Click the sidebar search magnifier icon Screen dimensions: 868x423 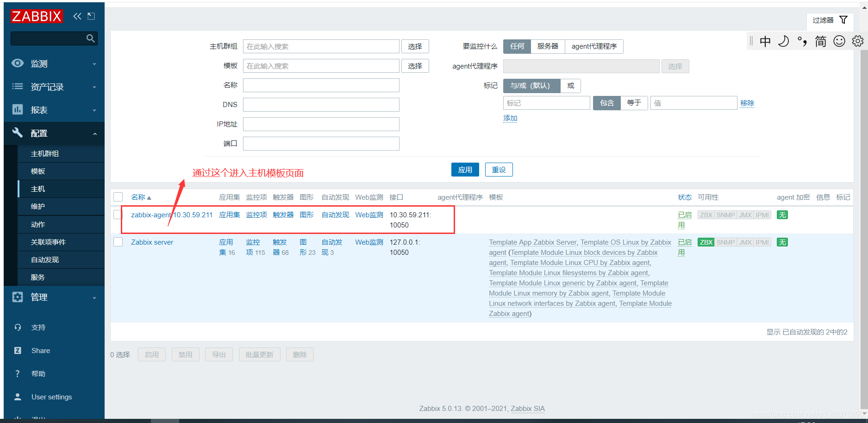pyautogui.click(x=90, y=38)
